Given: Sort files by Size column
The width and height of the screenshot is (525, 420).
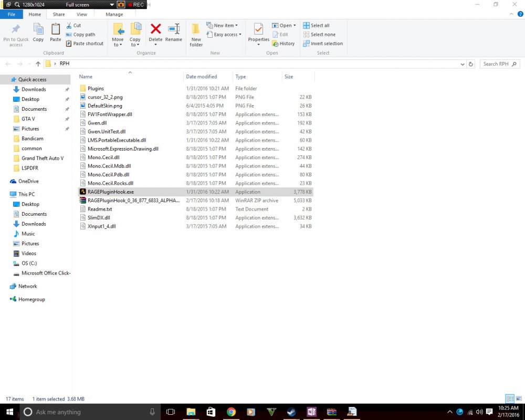Looking at the screenshot, I should [298, 77].
